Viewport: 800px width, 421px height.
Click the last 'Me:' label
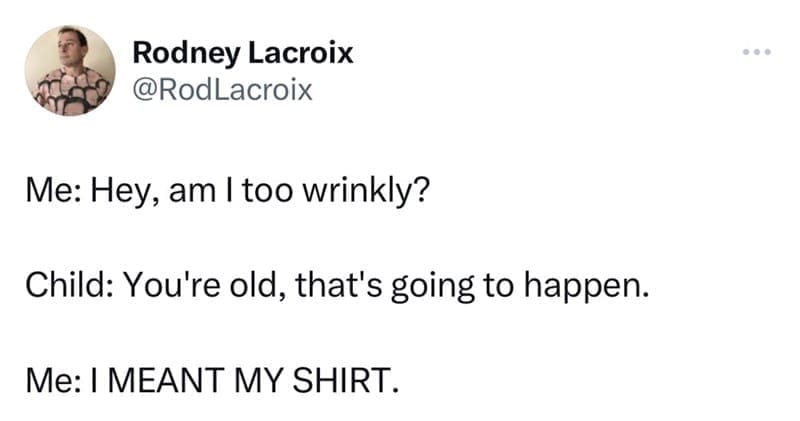(53, 380)
